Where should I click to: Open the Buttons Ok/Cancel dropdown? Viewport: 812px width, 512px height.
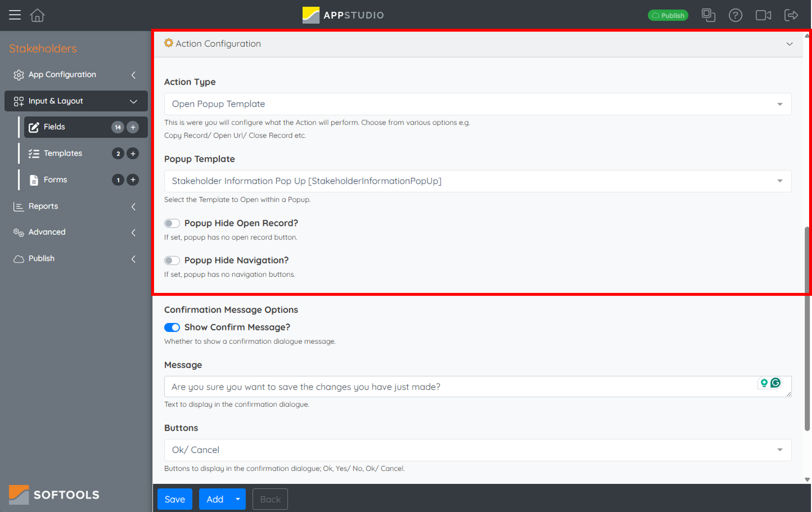coord(477,450)
